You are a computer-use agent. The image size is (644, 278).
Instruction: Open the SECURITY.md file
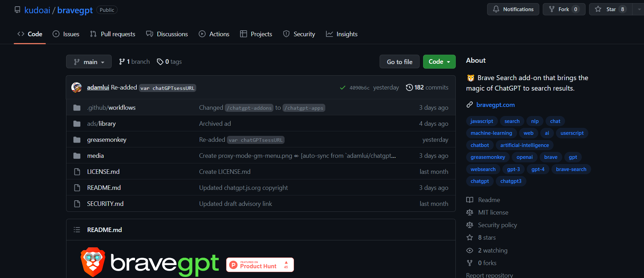105,204
